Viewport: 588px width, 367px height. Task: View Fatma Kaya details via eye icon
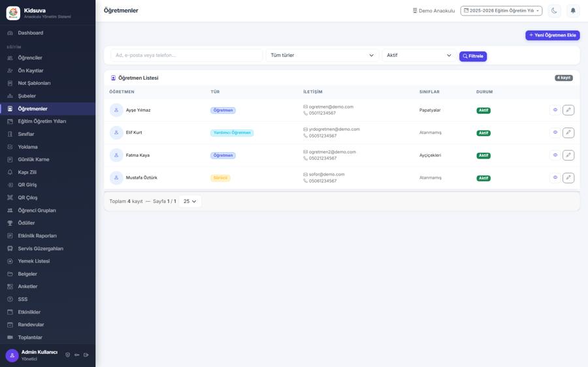click(555, 155)
